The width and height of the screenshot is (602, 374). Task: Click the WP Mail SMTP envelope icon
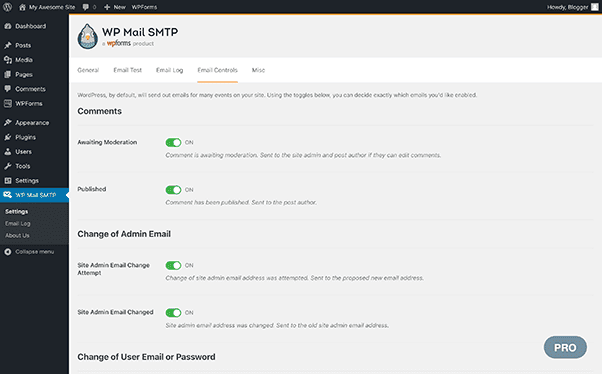[x=7, y=195]
